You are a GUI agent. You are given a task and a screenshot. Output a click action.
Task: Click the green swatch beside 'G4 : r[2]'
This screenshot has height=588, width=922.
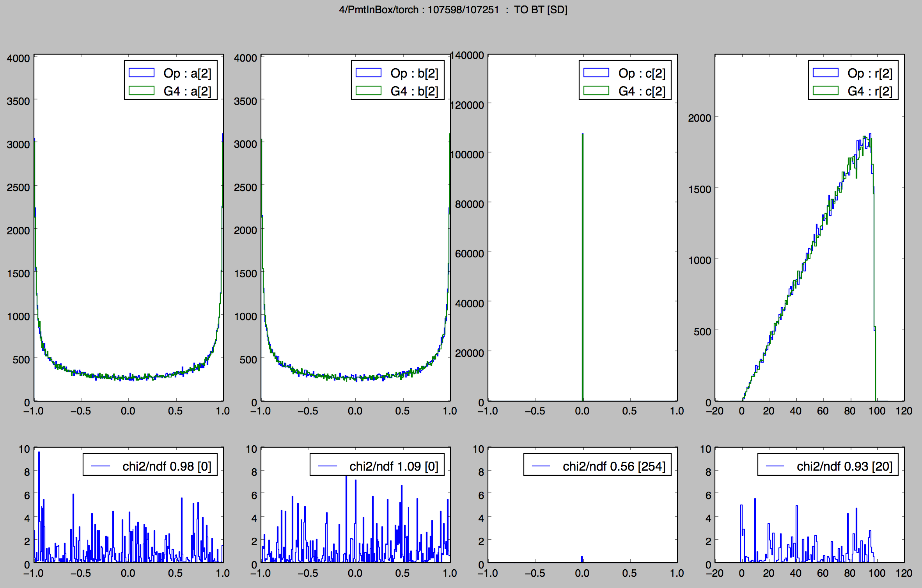click(826, 90)
